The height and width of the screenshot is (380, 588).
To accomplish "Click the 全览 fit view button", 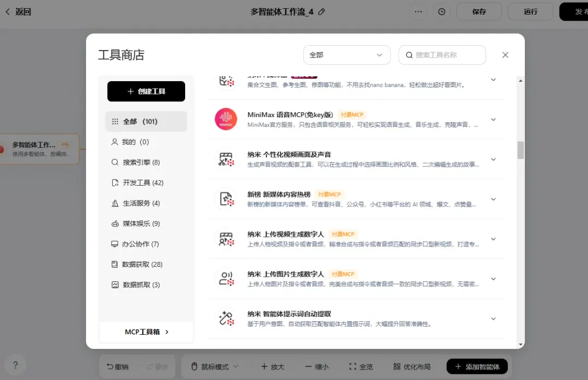I will 361,366.
